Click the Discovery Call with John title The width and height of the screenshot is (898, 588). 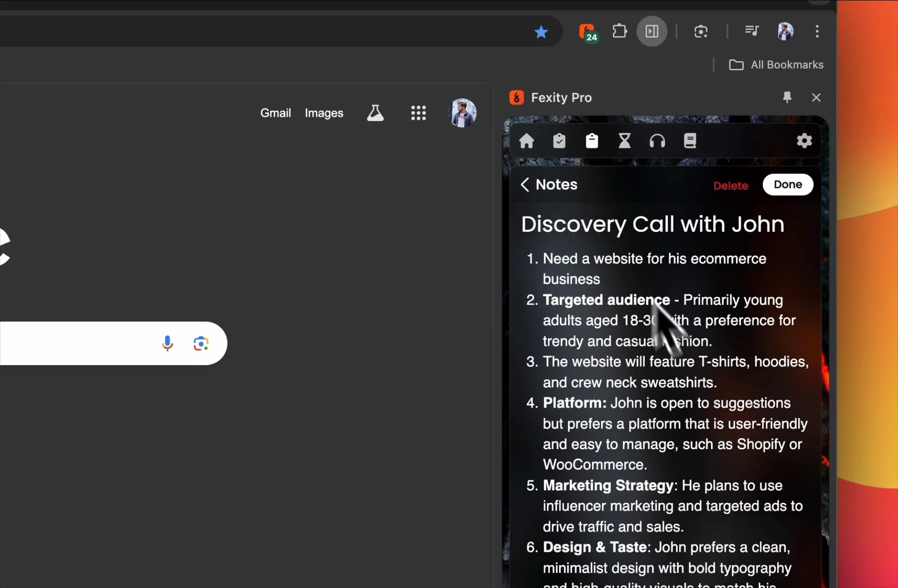tap(652, 224)
